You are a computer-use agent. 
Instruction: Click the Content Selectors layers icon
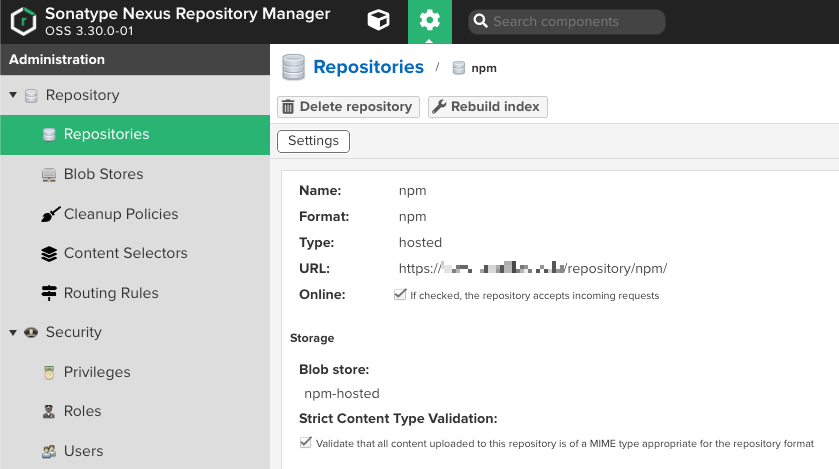coord(49,254)
